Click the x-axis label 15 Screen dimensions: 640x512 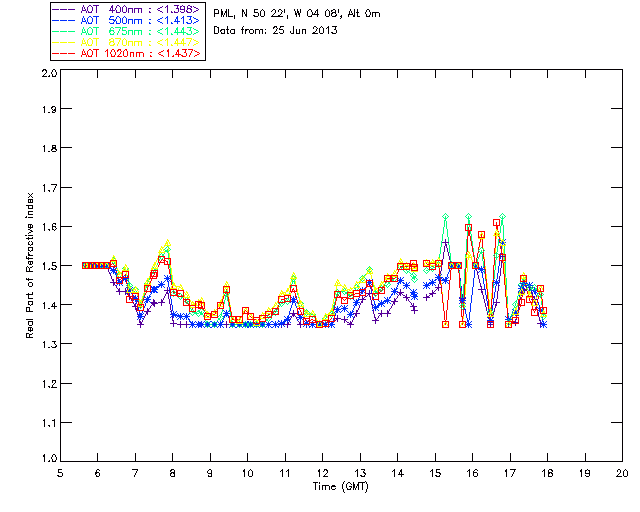(435, 473)
